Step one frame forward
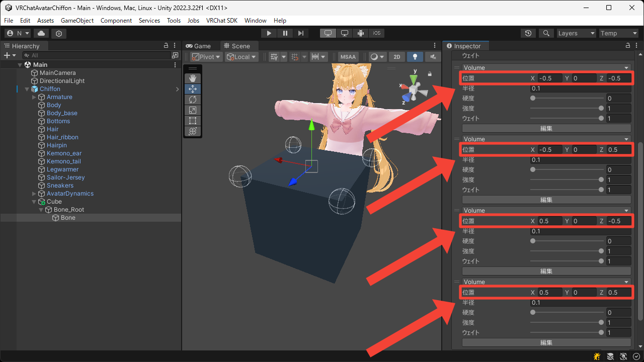 click(301, 33)
